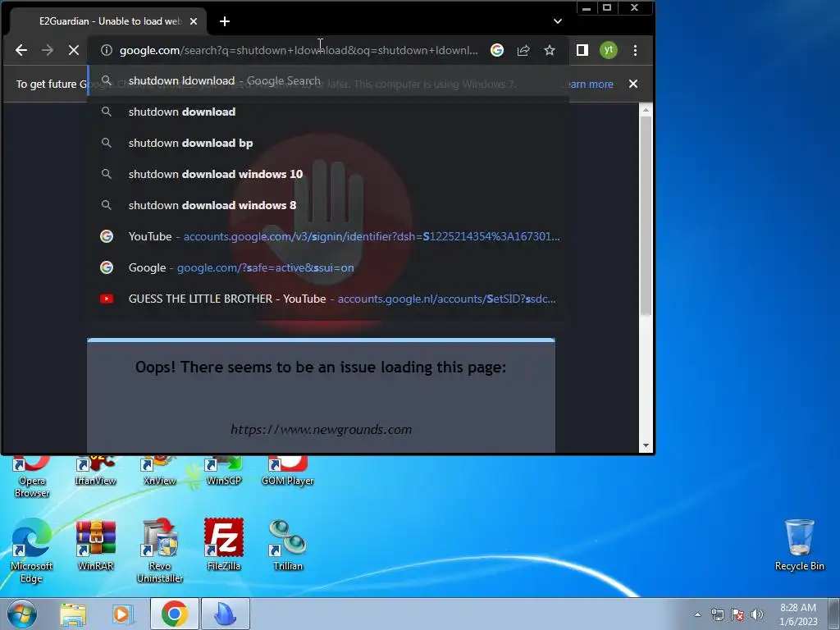
Task: Bookmark this page with the star icon
Action: tap(550, 50)
